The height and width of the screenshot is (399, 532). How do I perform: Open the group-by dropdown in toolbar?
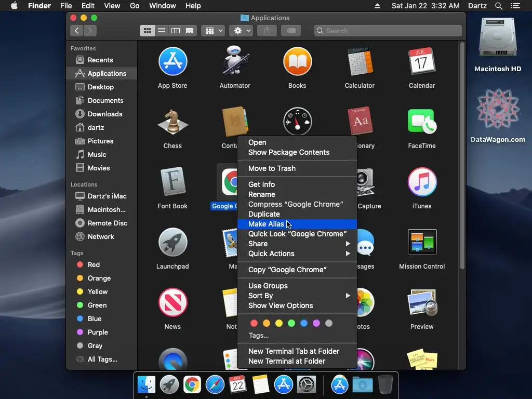(213, 31)
